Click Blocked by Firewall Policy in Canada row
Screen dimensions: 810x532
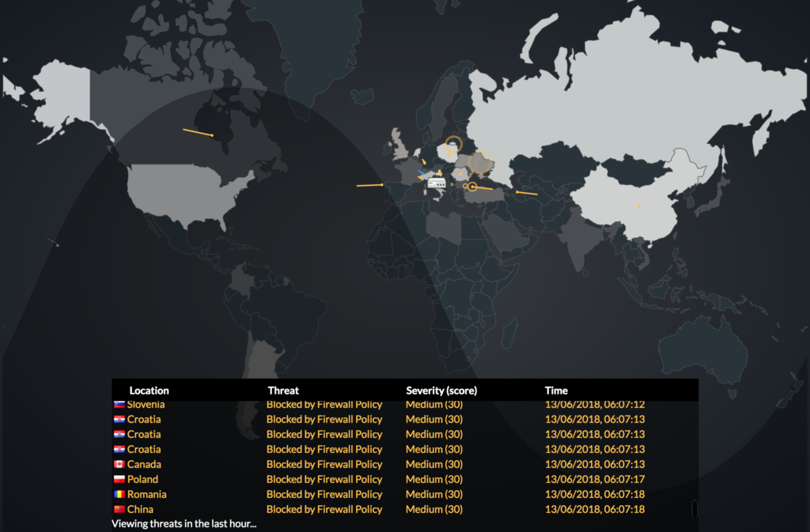click(324, 464)
